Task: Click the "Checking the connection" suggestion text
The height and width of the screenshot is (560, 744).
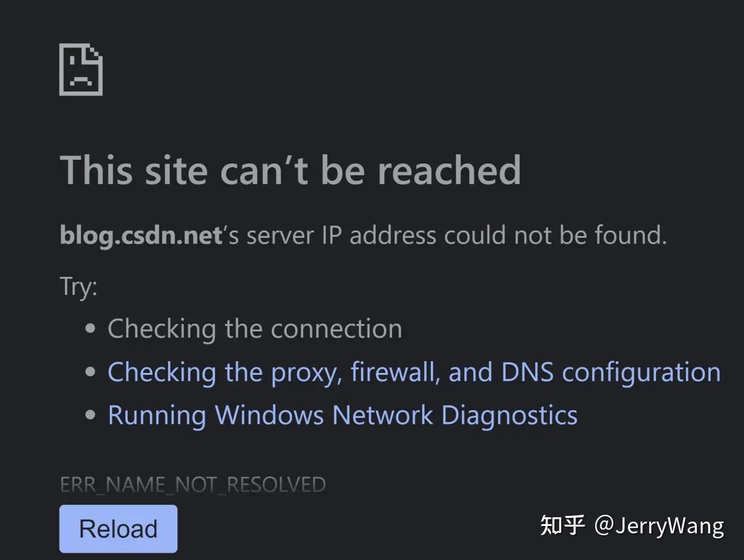Action: click(x=254, y=328)
